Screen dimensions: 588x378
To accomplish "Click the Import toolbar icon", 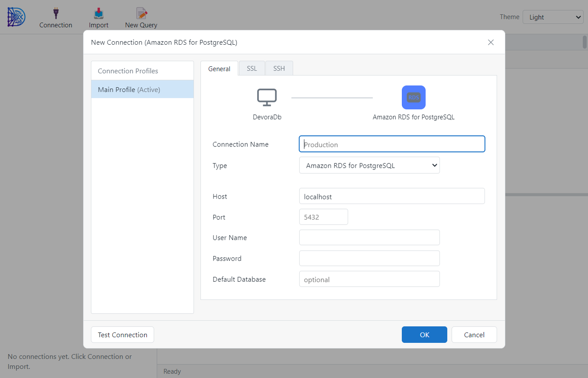I will coord(99,13).
